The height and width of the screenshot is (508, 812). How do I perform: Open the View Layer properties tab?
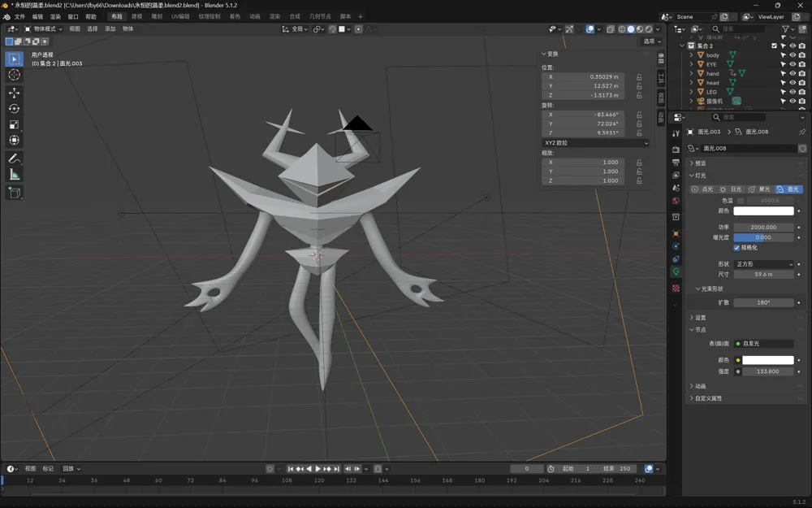[676, 176]
